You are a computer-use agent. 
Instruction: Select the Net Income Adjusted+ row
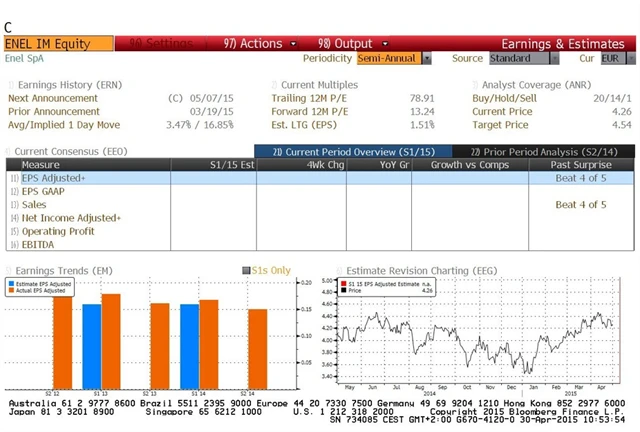(70, 217)
